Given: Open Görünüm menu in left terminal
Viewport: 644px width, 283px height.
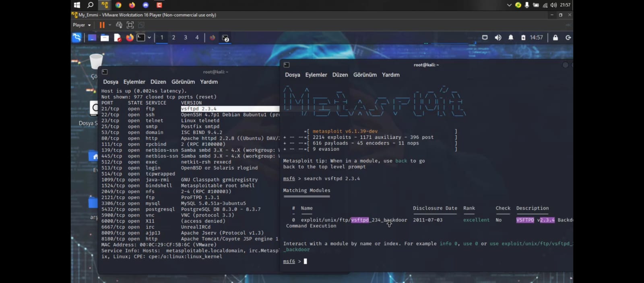Looking at the screenshot, I should [183, 82].
